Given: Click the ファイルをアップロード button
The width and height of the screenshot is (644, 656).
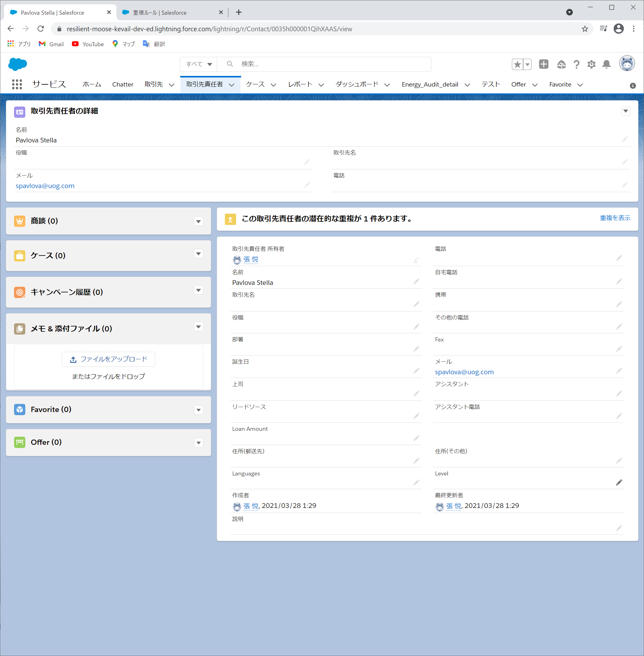Looking at the screenshot, I should 108,359.
